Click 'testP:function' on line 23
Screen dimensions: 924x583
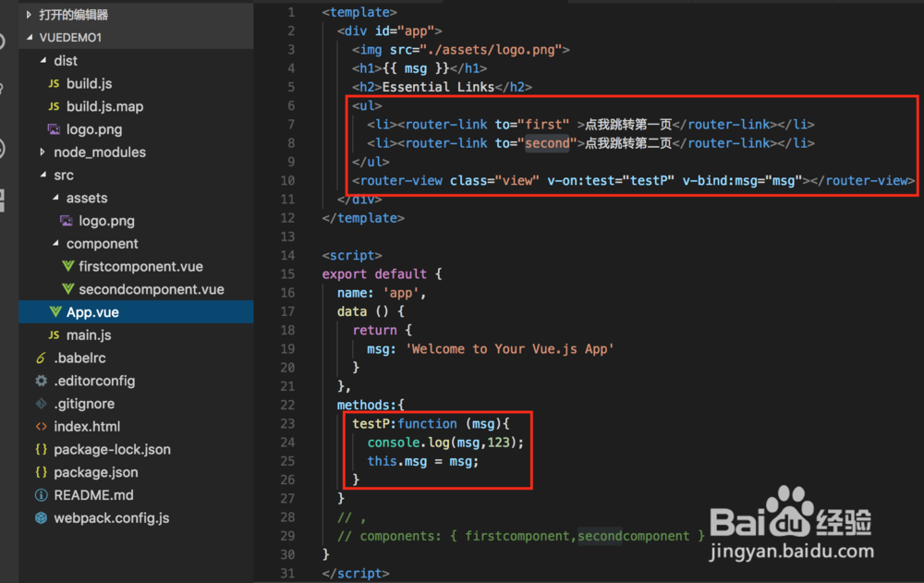405,424
